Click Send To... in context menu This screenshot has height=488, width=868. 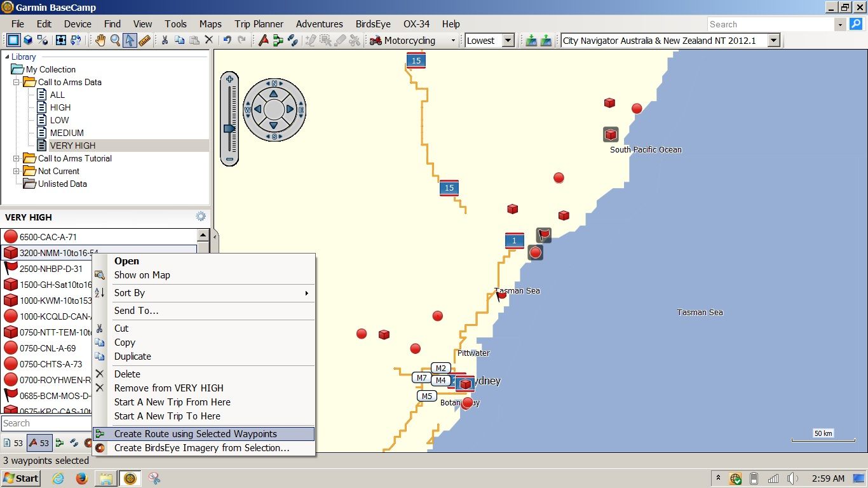coord(203,311)
